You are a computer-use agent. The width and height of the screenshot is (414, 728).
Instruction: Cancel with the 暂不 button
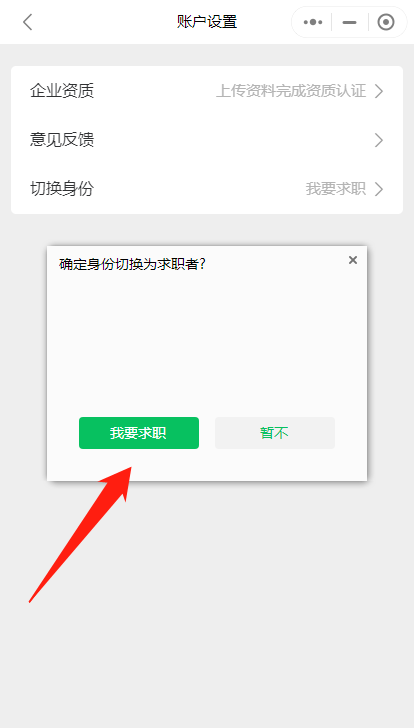coord(275,433)
